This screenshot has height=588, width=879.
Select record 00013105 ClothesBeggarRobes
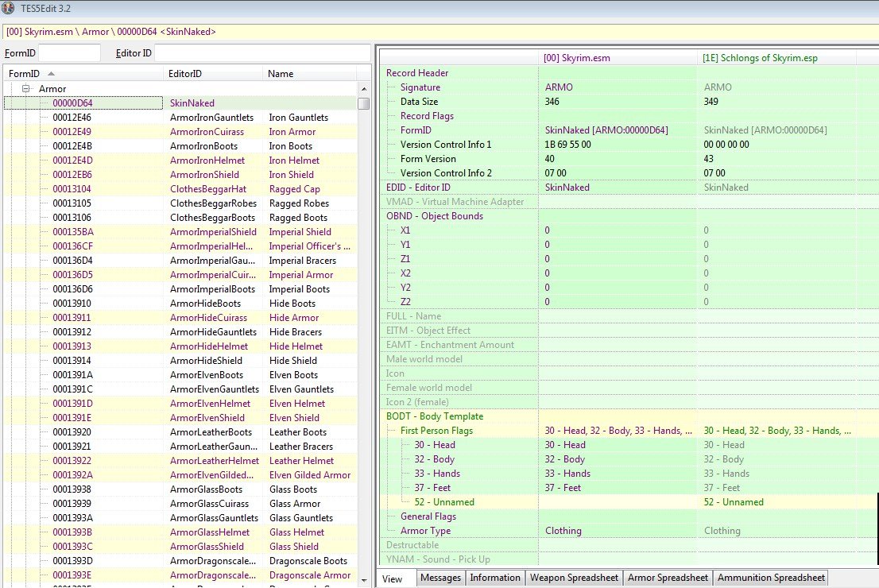click(x=180, y=203)
